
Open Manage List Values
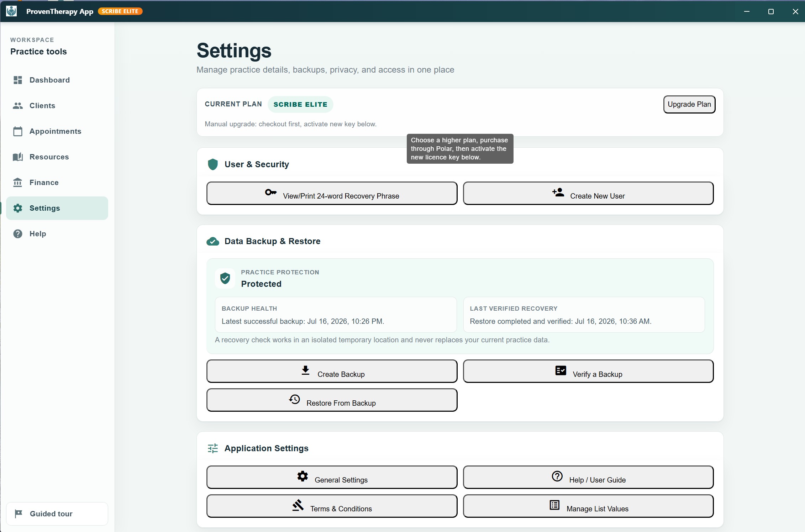[588, 506]
